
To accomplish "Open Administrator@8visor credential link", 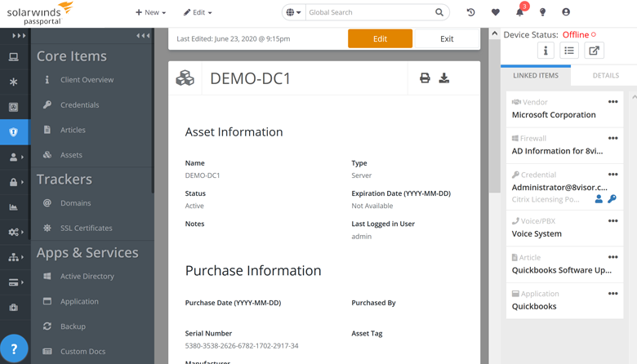I will 559,188.
